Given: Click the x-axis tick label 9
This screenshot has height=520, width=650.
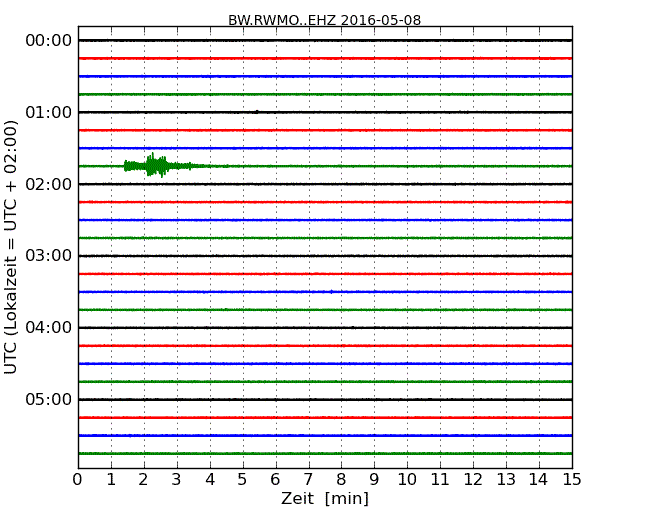Looking at the screenshot, I should click(x=374, y=480).
